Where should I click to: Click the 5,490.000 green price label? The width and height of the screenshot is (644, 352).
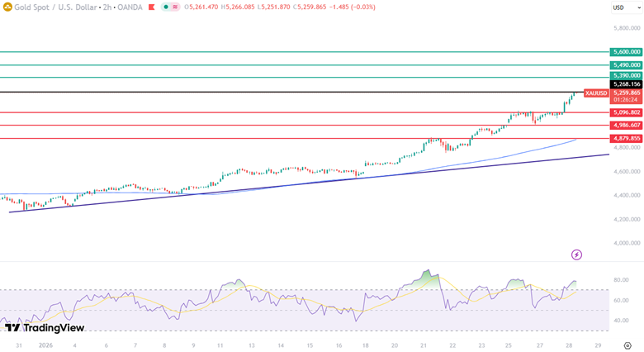626,64
